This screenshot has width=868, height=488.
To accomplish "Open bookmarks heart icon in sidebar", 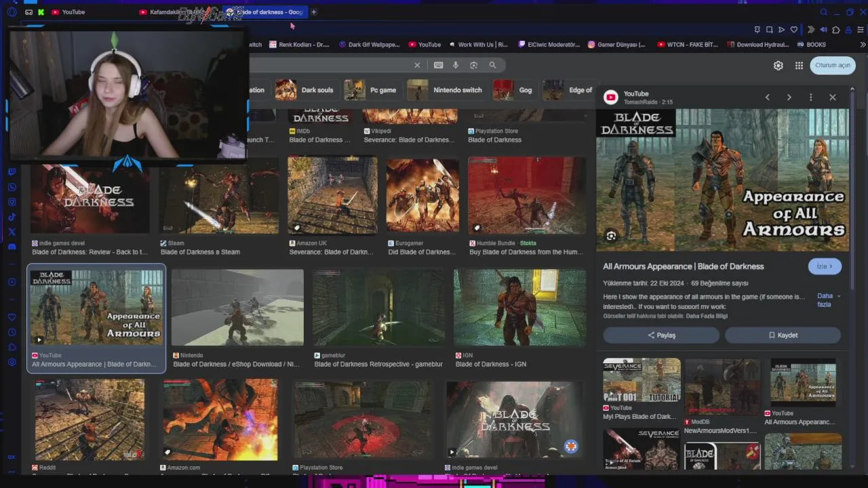I will [12, 317].
